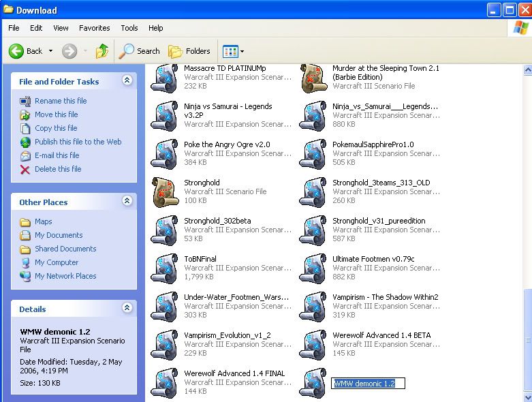Open Shared Documents link
The width and height of the screenshot is (532, 402).
point(65,249)
